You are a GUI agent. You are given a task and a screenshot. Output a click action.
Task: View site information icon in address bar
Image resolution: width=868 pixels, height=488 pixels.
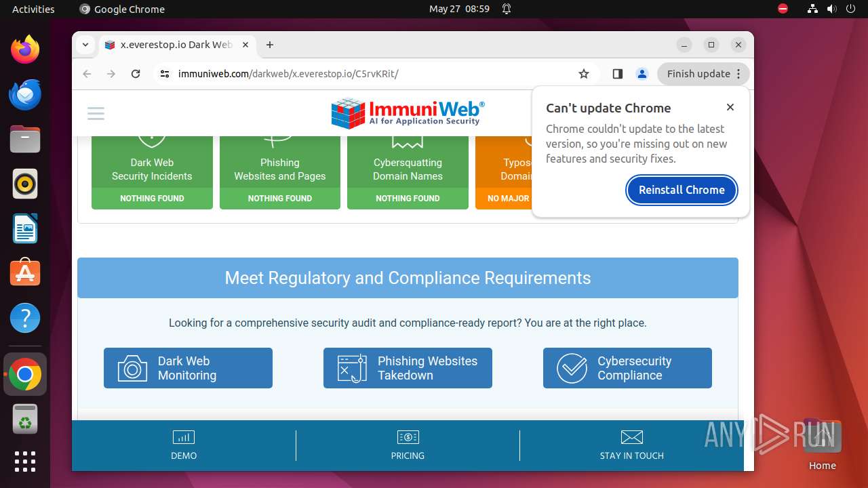tap(165, 74)
